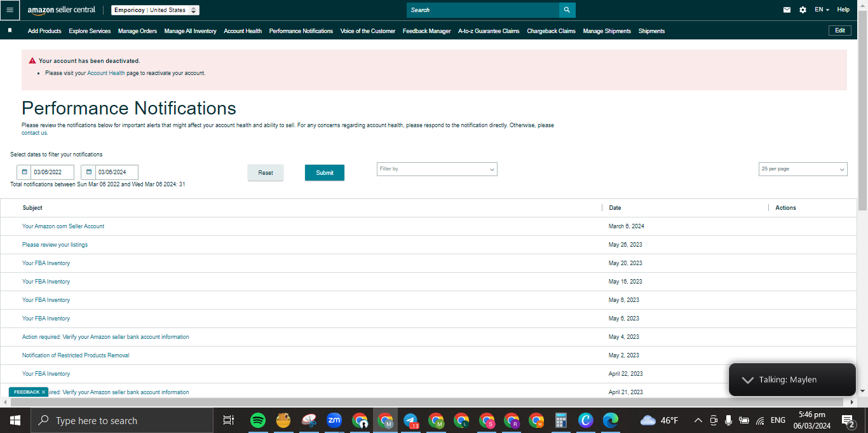Open Notification of Restricted Products Removal
This screenshot has height=433, width=868.
coord(76,355)
